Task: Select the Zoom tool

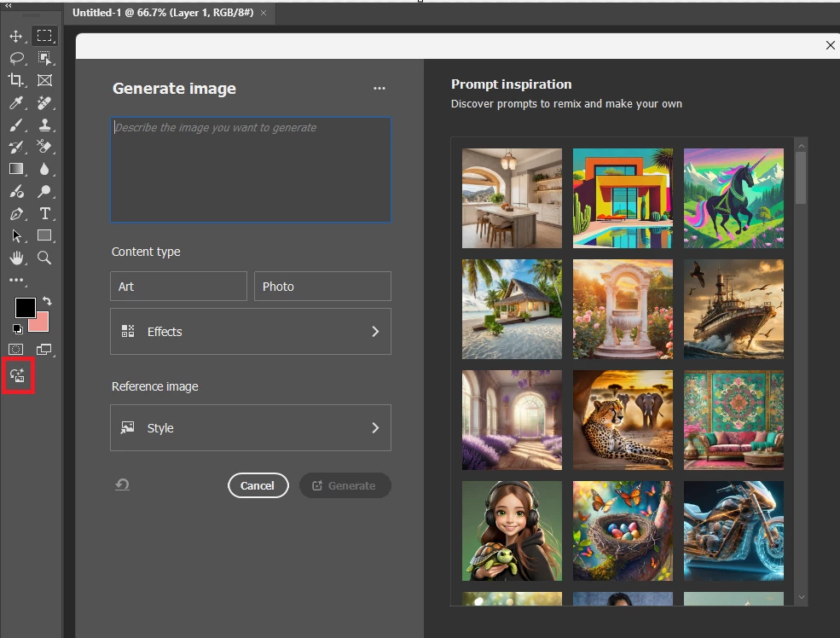Action: [44, 258]
